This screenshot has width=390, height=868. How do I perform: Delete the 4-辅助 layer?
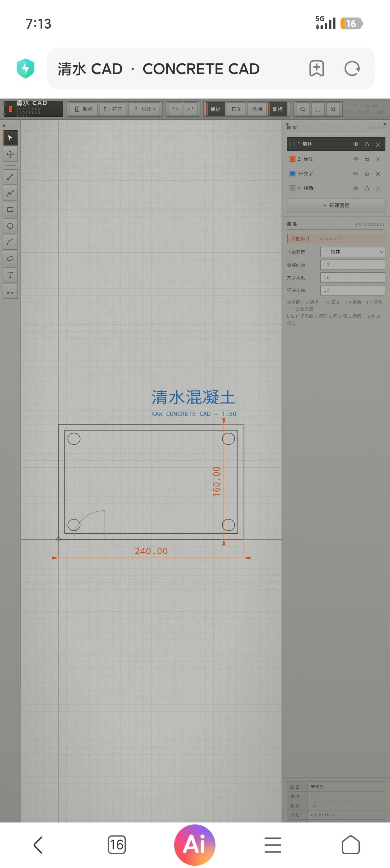tap(378, 189)
